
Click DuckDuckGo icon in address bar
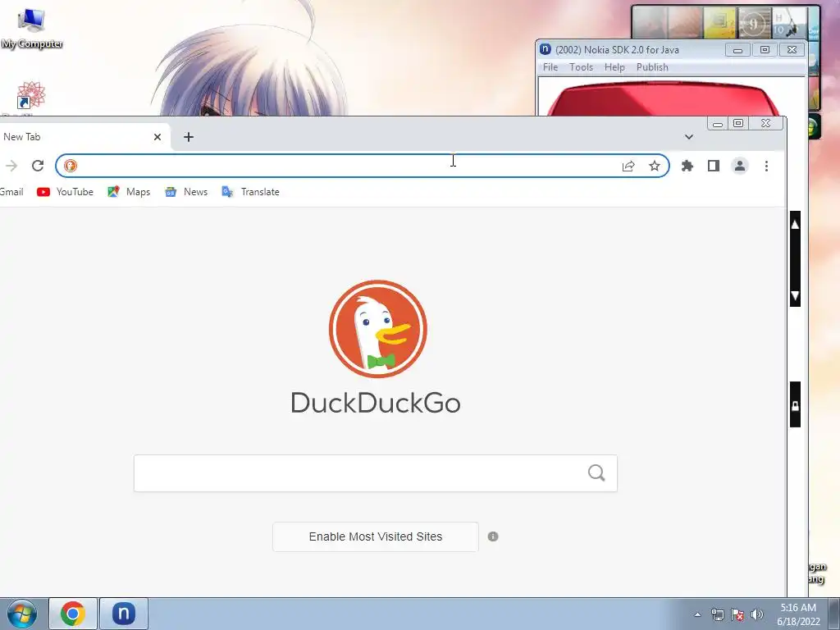click(71, 166)
